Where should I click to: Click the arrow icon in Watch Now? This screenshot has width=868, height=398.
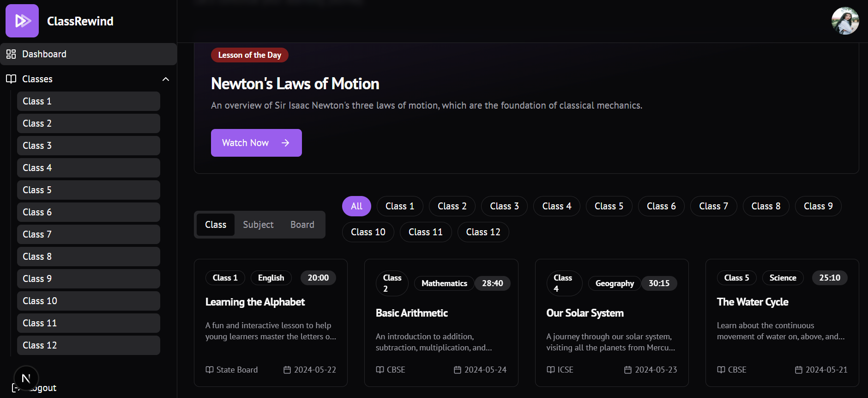285,143
